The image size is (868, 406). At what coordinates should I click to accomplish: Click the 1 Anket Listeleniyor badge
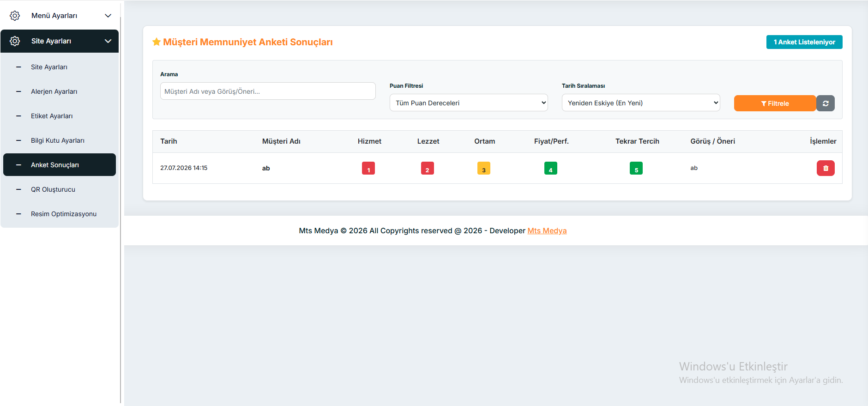pyautogui.click(x=804, y=42)
